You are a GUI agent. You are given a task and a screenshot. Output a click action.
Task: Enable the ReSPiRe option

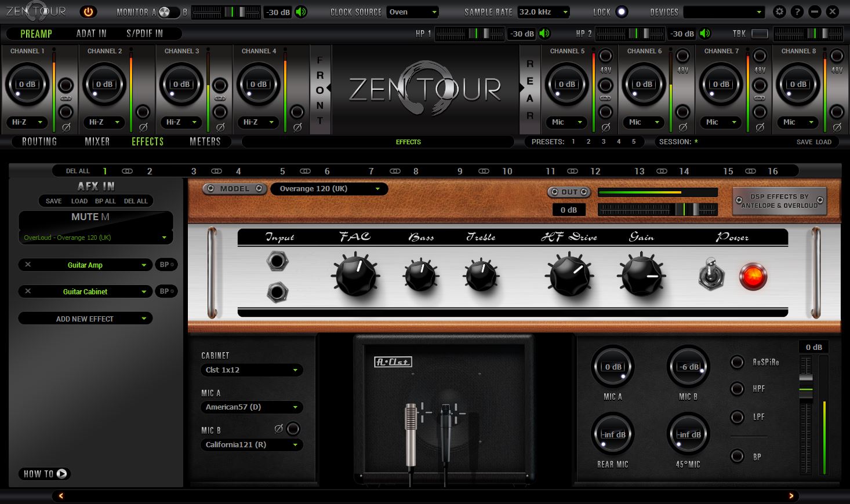tap(737, 362)
